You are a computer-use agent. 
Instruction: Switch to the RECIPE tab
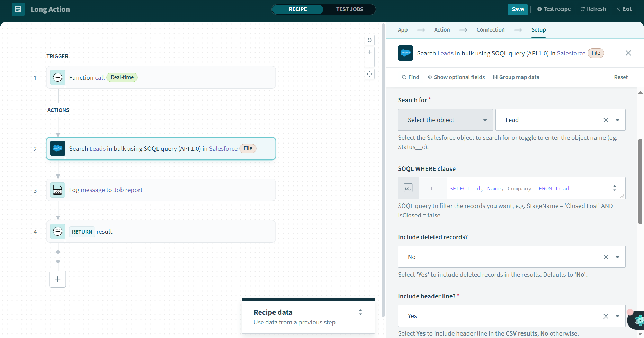[x=298, y=9]
